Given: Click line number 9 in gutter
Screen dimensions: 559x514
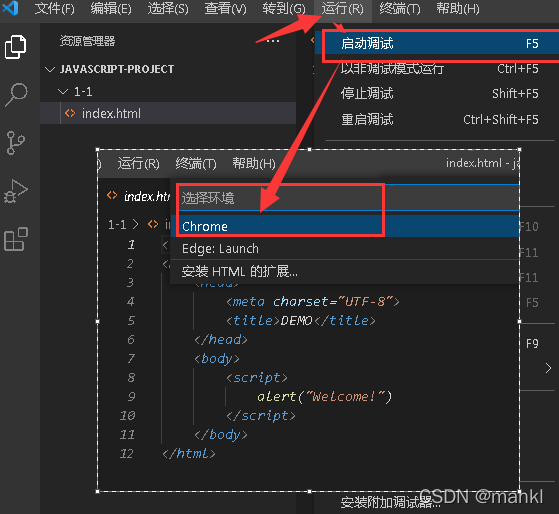Looking at the screenshot, I should click(131, 396).
